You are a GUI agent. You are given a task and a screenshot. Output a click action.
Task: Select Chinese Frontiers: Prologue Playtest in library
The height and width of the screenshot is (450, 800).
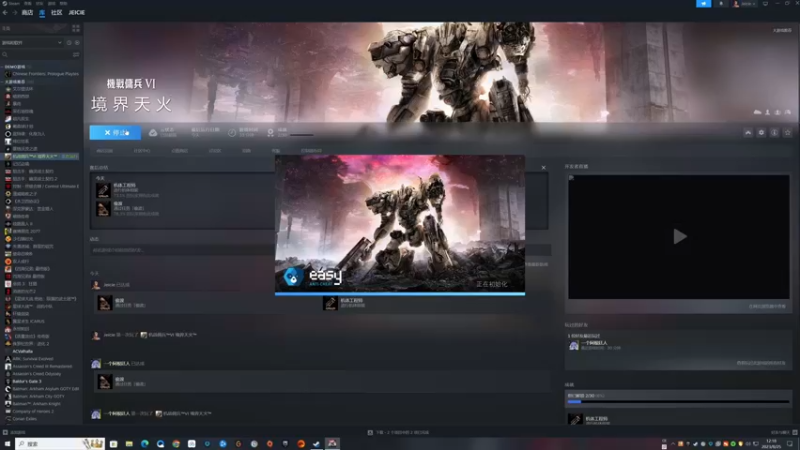(42, 74)
